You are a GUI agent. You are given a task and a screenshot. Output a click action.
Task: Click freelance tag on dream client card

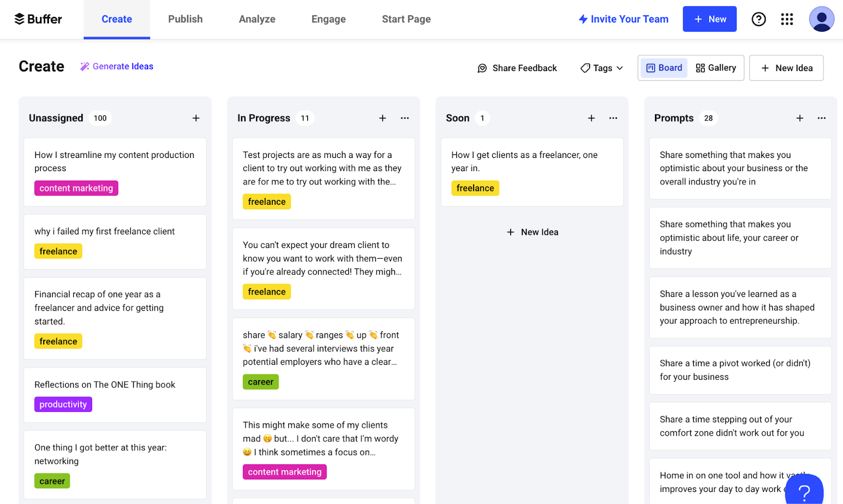[x=267, y=292]
